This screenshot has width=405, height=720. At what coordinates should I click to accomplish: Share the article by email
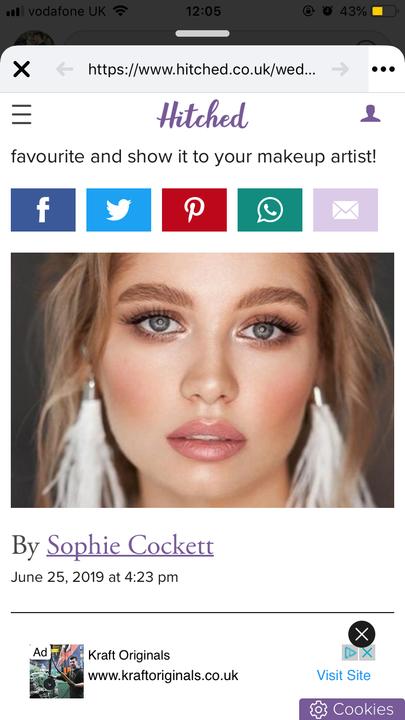click(345, 210)
